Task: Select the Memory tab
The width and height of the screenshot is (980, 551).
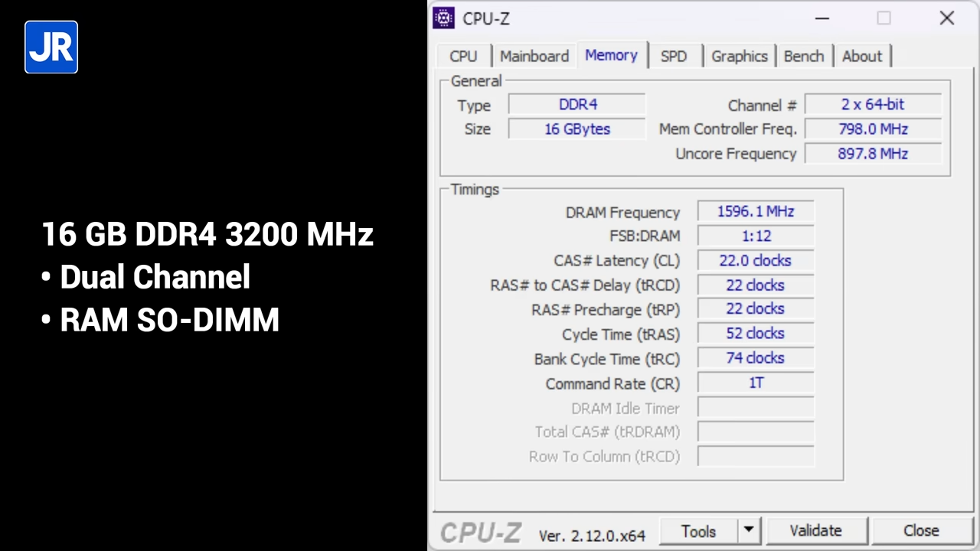Action: pos(611,55)
